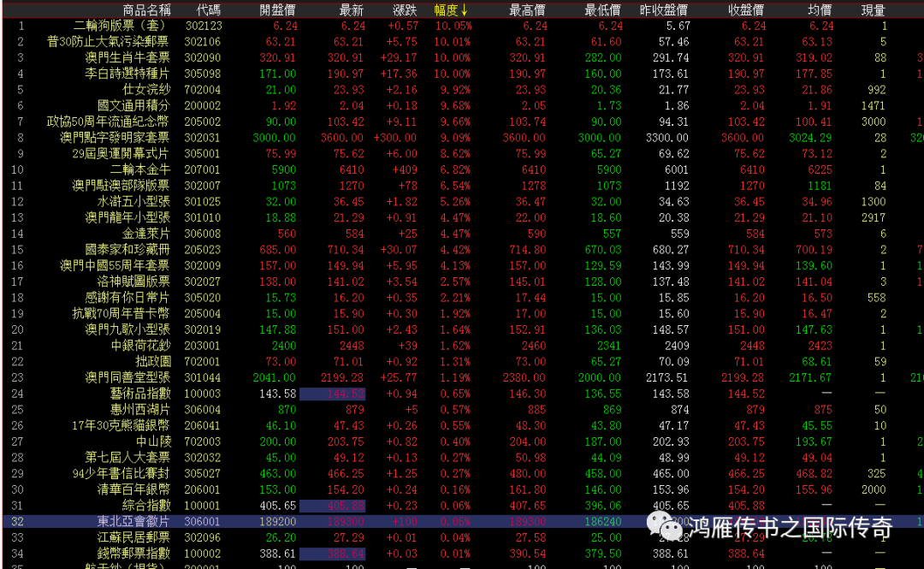Select the row 中銀荷花鈔
Image resolution: width=924 pixels, height=569 pixels.
pyautogui.click(x=463, y=346)
